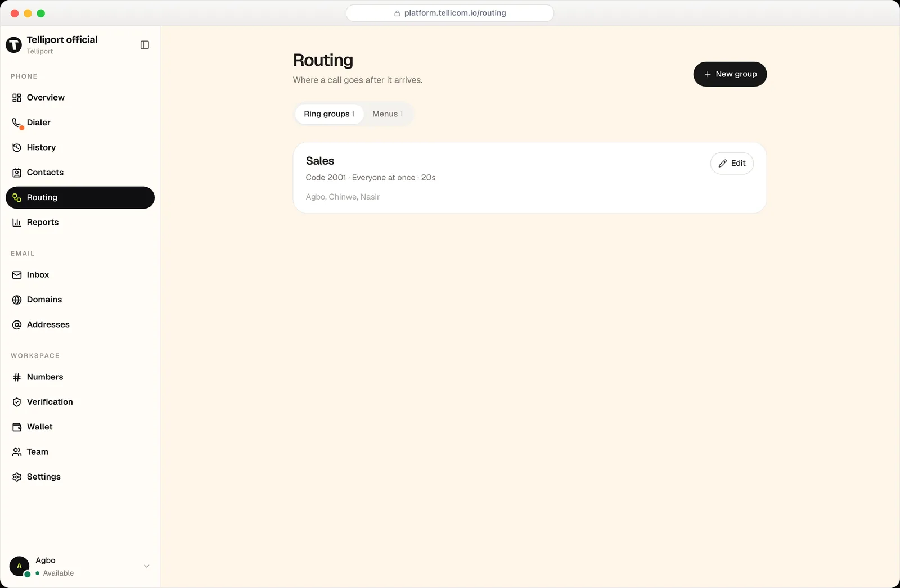Select the Routing icon in sidebar
The image size is (900, 588).
pos(17,198)
